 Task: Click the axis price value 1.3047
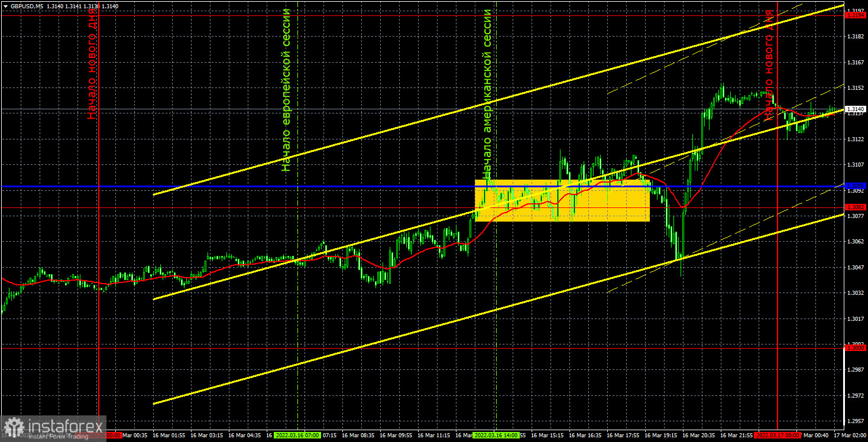point(854,268)
